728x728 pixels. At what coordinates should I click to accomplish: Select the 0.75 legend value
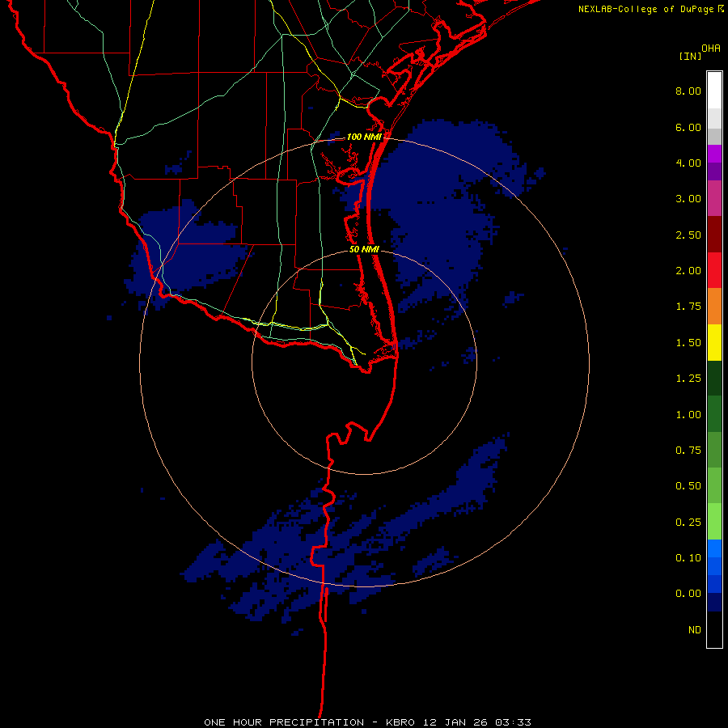pos(688,451)
